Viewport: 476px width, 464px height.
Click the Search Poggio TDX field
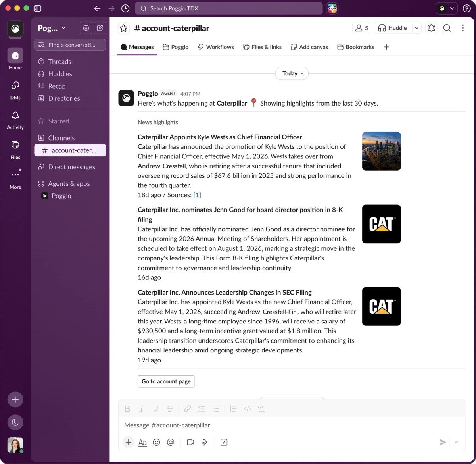coord(228,8)
